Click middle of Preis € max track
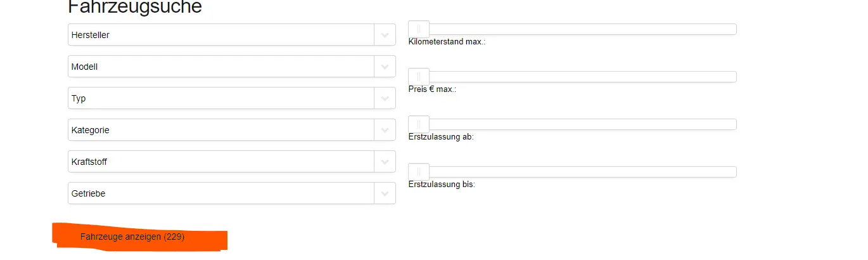868x260 pixels. [x=573, y=77]
